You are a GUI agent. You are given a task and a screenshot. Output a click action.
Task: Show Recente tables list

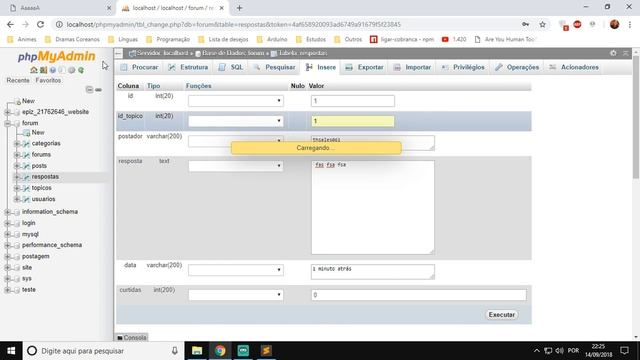(18, 80)
